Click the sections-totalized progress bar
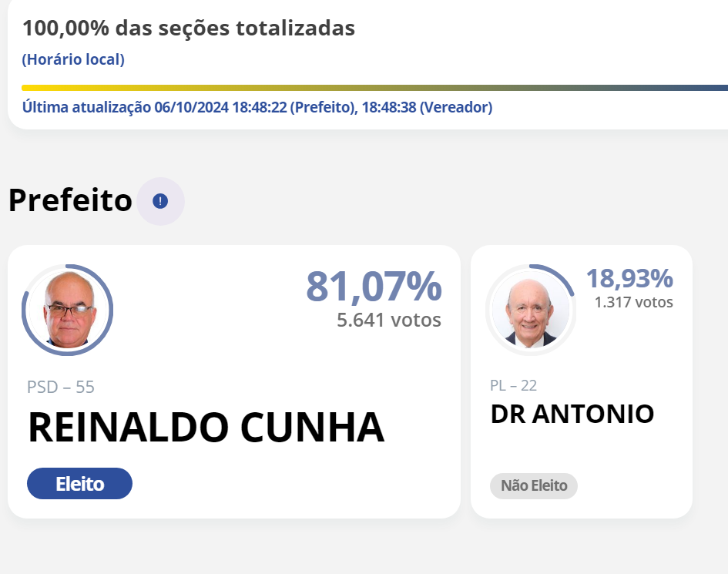The height and width of the screenshot is (574, 728). [374, 88]
